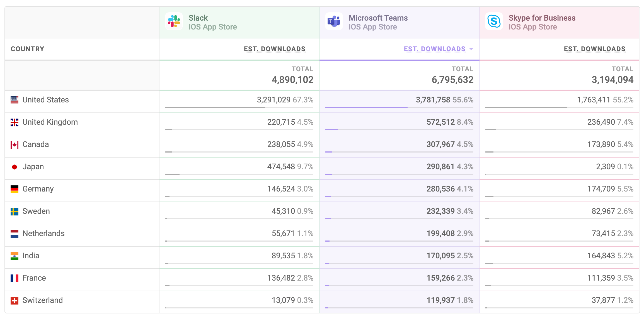Click Slack Canada downloads 238,055
The height and width of the screenshot is (319, 644).
tap(281, 144)
